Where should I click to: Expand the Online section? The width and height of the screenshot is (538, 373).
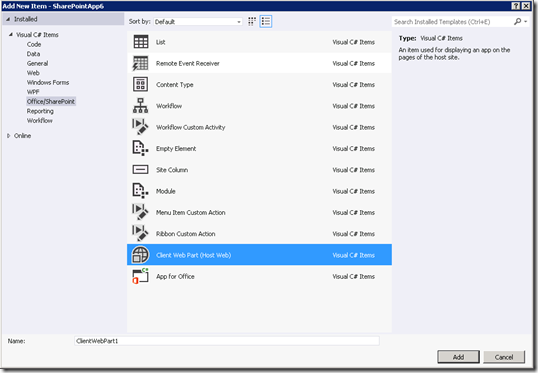coord(9,136)
